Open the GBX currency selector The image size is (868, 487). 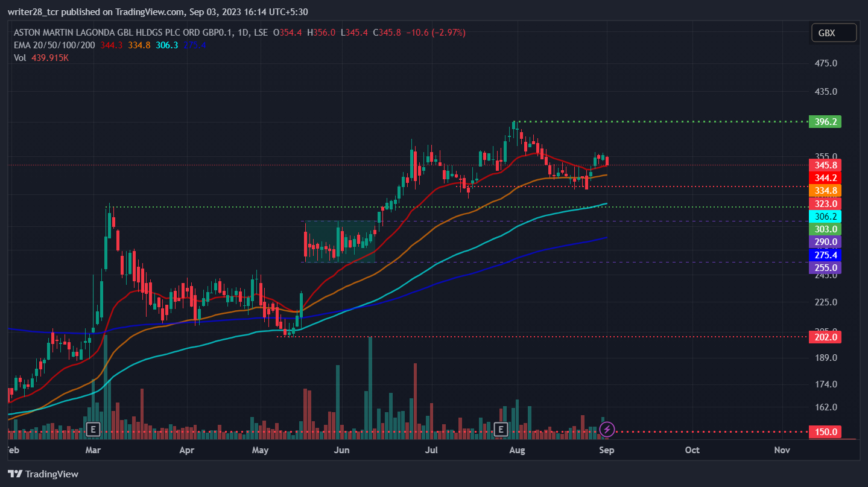[834, 33]
